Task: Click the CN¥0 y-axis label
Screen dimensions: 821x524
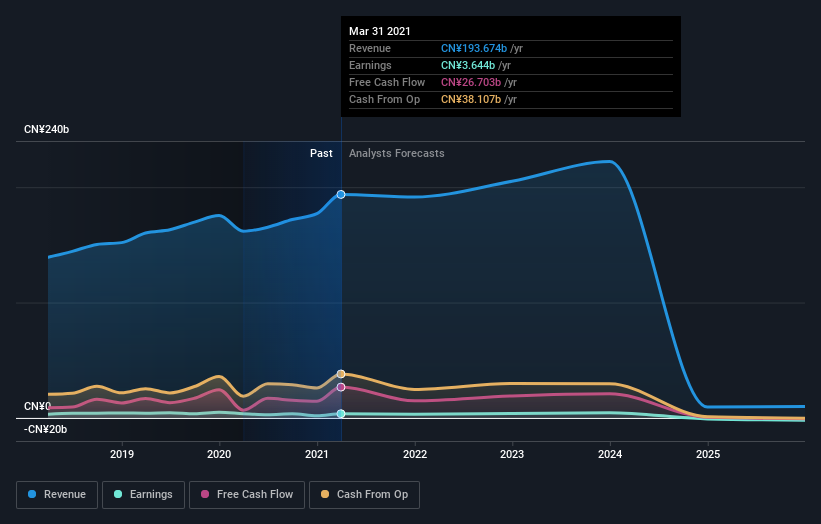Action: (x=38, y=406)
